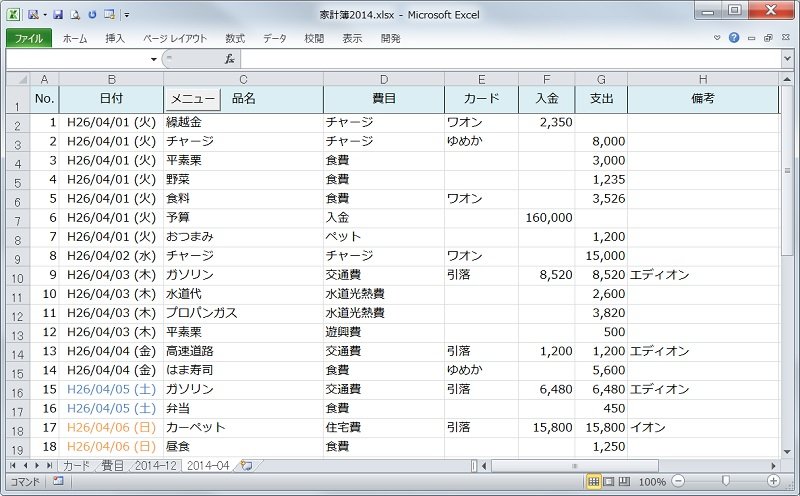Click the blue Undo arrow icon

pos(92,15)
